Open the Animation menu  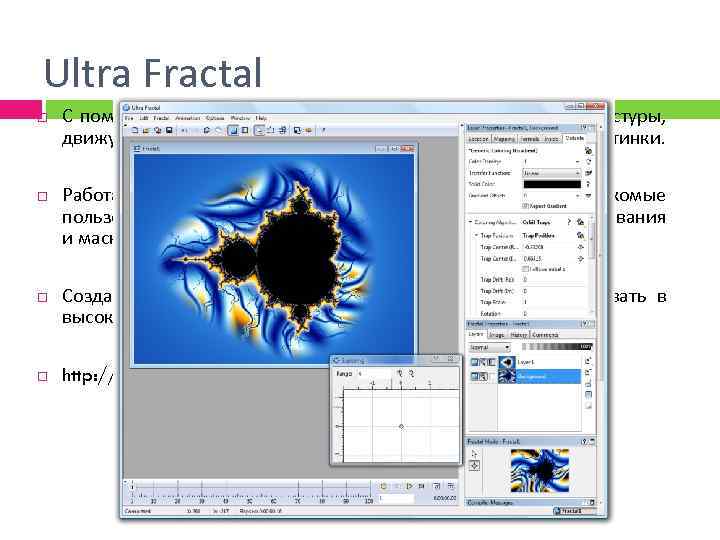[x=188, y=118]
